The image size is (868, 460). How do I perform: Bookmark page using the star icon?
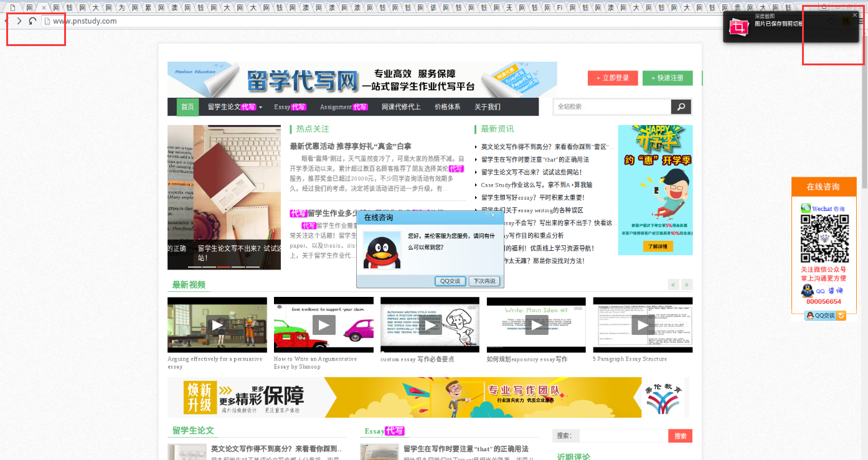(832, 21)
